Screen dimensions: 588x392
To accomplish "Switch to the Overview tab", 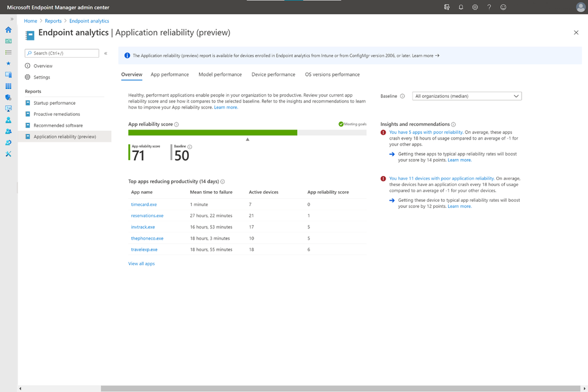I will pyautogui.click(x=132, y=75).
